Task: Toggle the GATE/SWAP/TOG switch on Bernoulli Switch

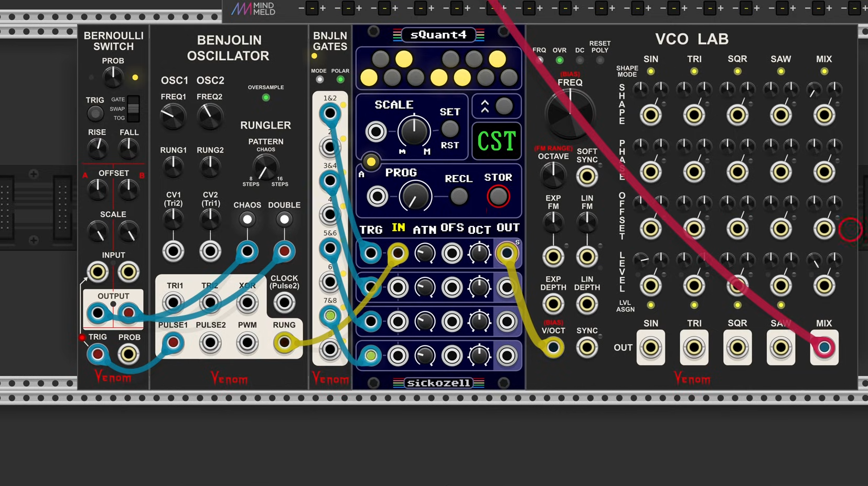Action: [x=135, y=109]
